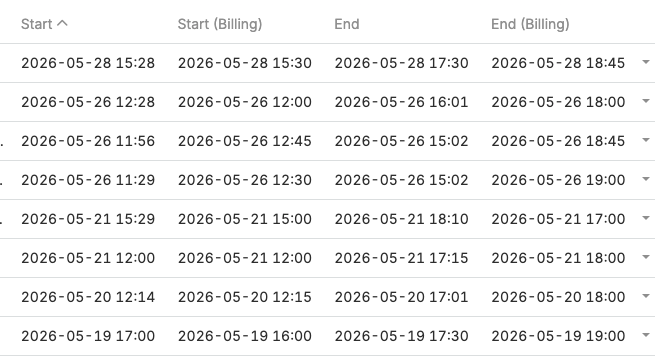This screenshot has height=360, width=655.
Task: Open dropdown for 2026-05-21 17:00 row
Action: click(645, 218)
